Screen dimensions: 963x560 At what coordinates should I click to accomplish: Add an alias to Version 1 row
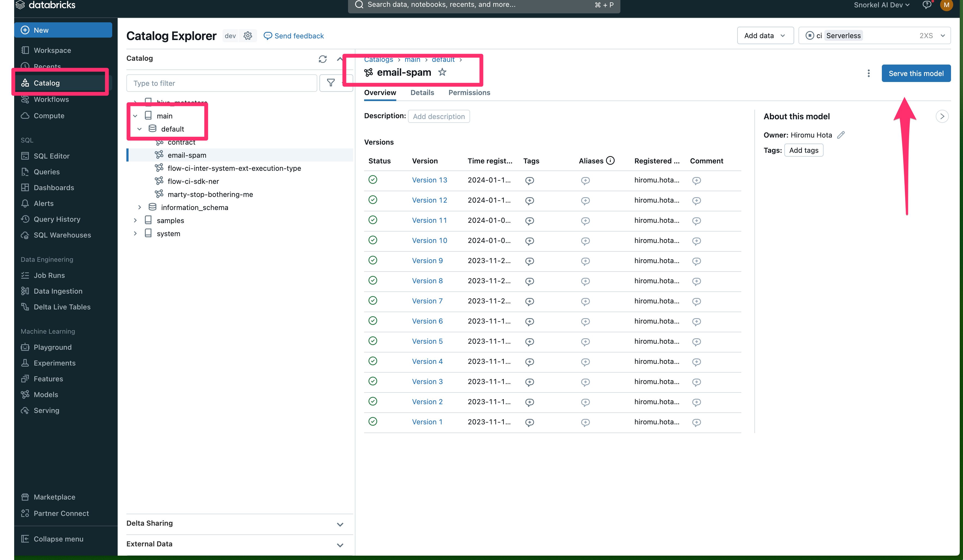point(586,422)
